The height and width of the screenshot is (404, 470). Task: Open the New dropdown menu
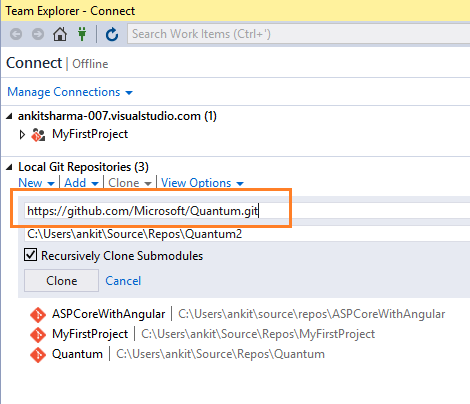[36, 183]
